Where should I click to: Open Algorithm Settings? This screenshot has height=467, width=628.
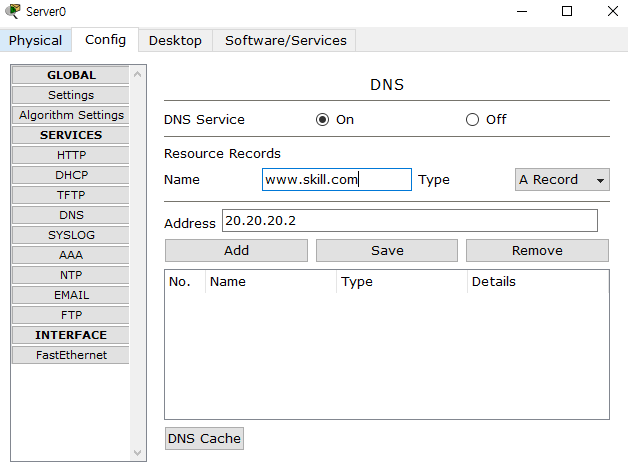pyautogui.click(x=71, y=115)
